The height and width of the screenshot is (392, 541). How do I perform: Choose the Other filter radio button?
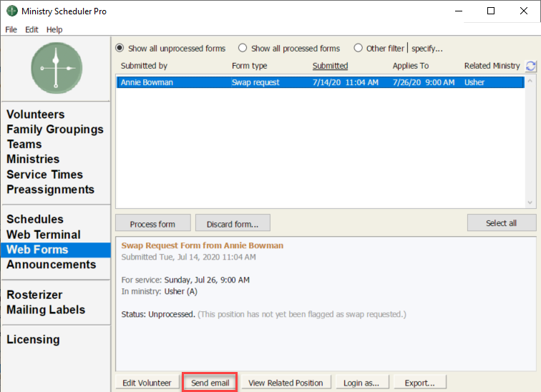pos(358,49)
